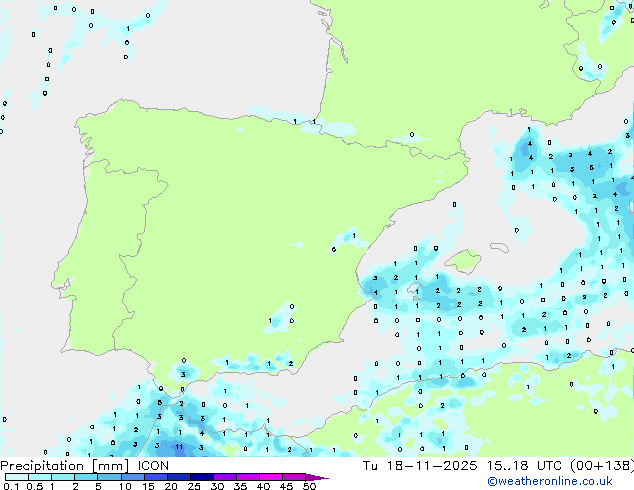
Task: Click the '(00+138)' forecast offset text
Action: (602, 466)
